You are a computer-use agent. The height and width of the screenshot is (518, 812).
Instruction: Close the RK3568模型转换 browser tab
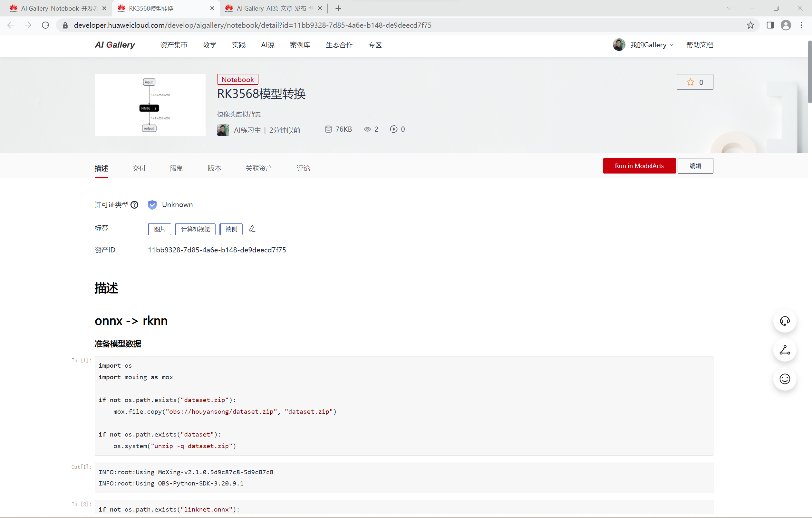212,8
